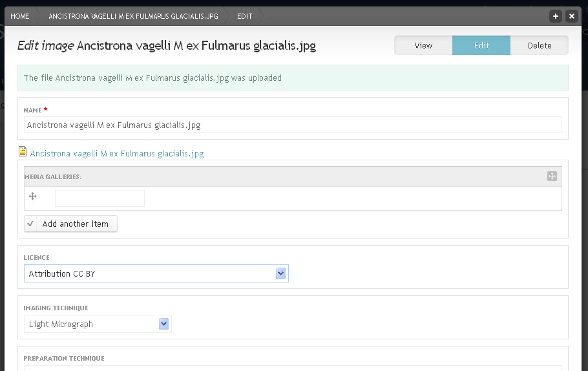Open the Delete tab

tap(540, 45)
